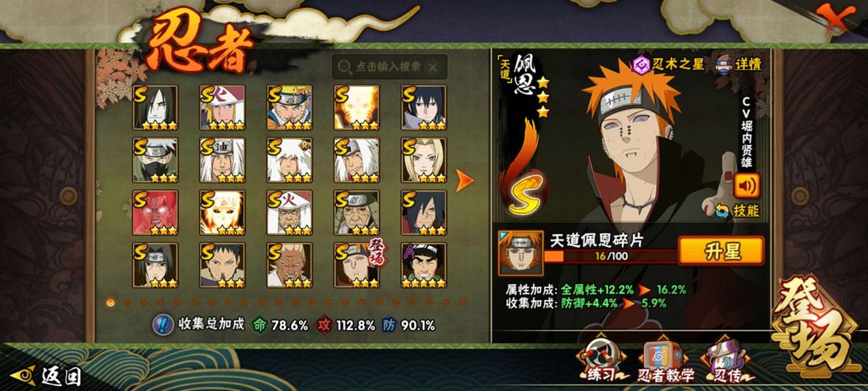Click the blue 收集总加成 info icon
This screenshot has height=391, width=868.
click(162, 324)
